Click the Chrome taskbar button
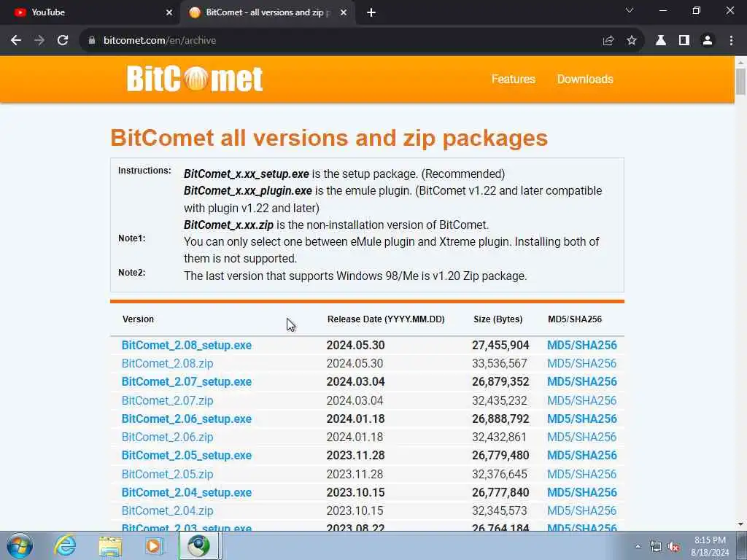 point(198,545)
